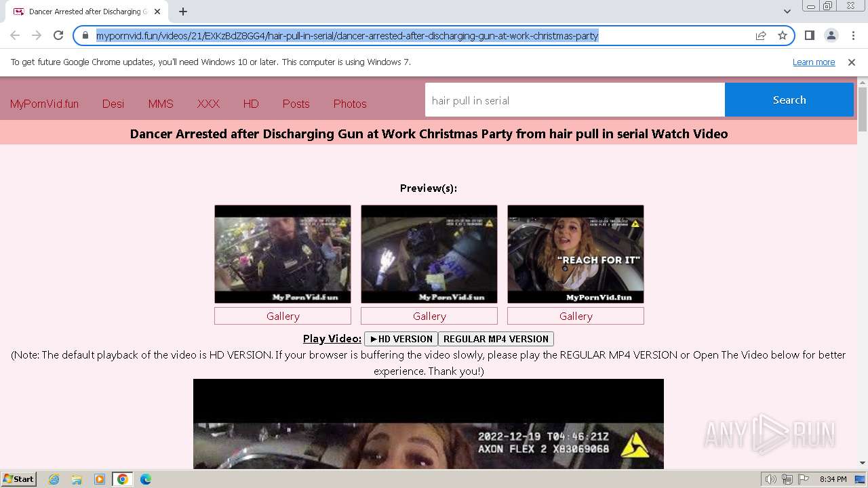Viewport: 868px width, 488px height.
Task: Reload the page with the refresh icon
Action: (x=58, y=35)
